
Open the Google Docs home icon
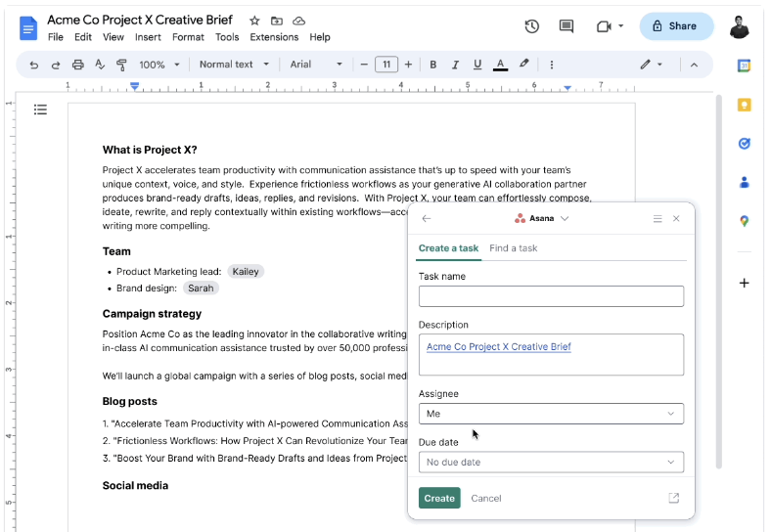28,28
